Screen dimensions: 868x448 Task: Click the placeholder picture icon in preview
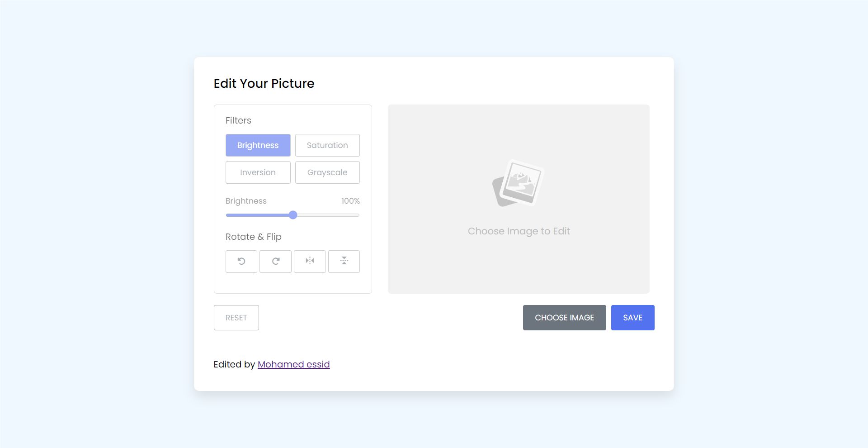[518, 183]
